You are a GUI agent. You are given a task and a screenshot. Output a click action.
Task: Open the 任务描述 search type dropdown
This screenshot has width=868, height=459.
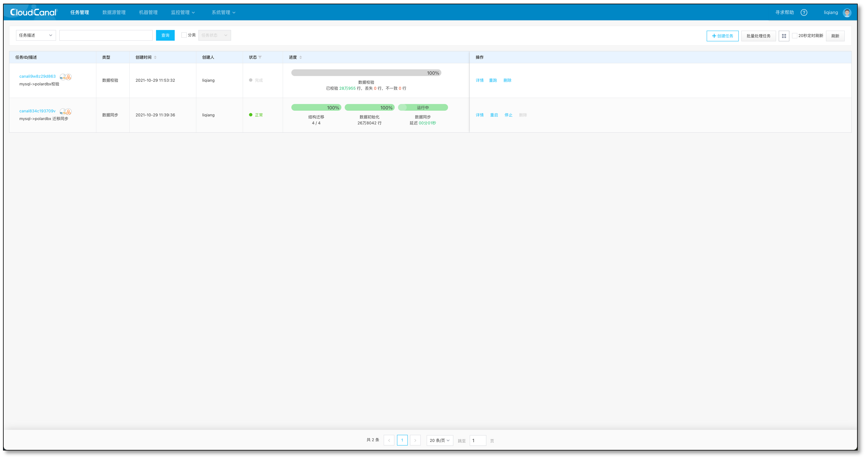(x=36, y=35)
